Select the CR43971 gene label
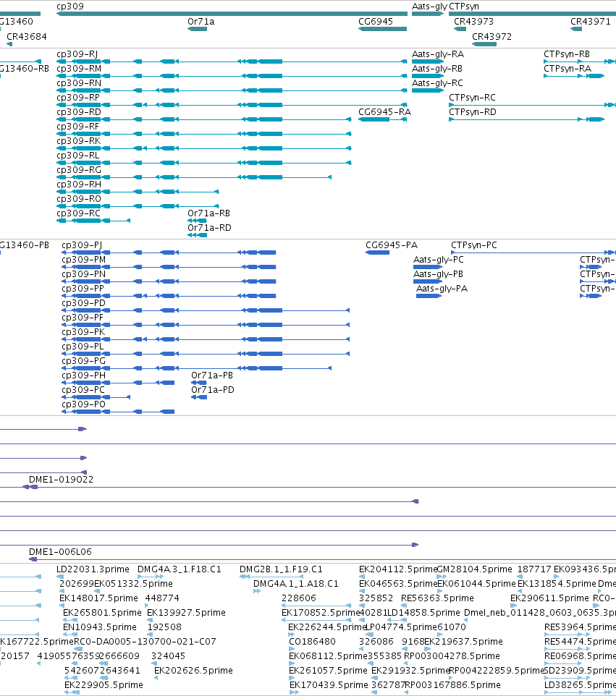 [590, 21]
